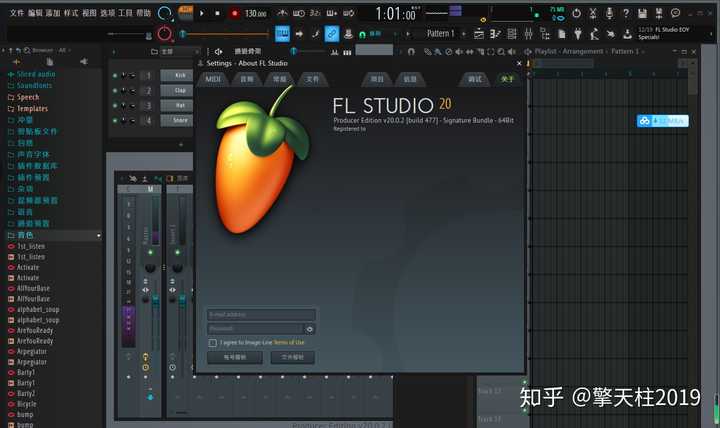Select the Snare channel button
This screenshot has width=720, height=428.
pyautogui.click(x=177, y=120)
